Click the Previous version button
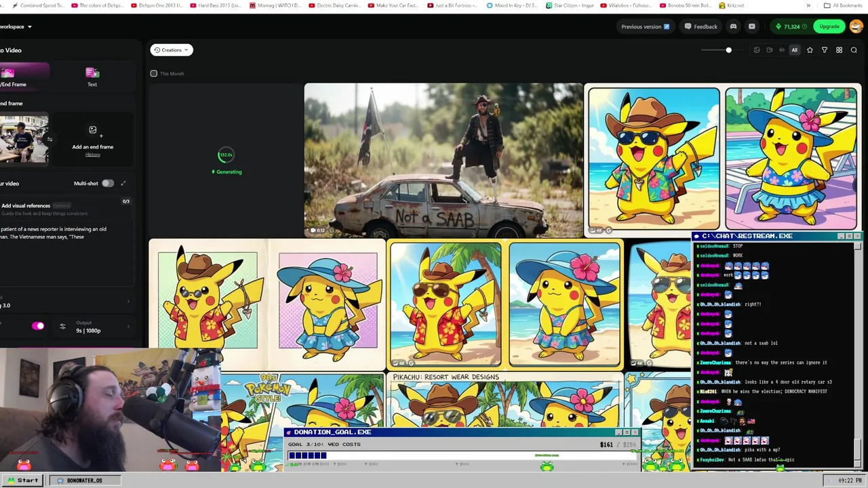This screenshot has height=488, width=868. [x=645, y=26]
